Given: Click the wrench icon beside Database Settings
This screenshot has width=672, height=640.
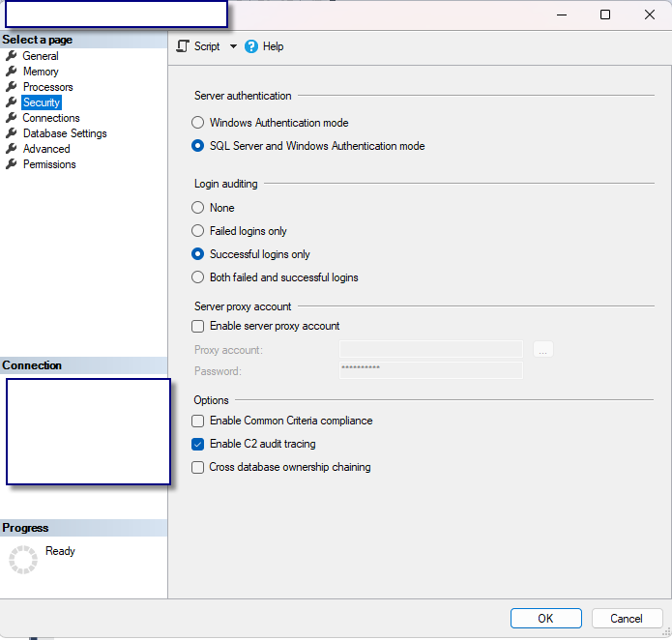Looking at the screenshot, I should [12, 132].
